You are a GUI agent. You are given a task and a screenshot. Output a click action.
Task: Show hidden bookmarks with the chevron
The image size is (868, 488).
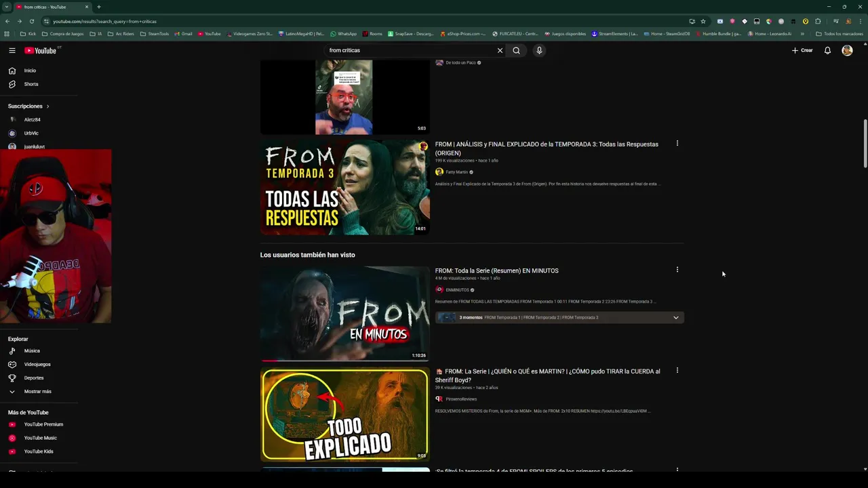tap(802, 34)
